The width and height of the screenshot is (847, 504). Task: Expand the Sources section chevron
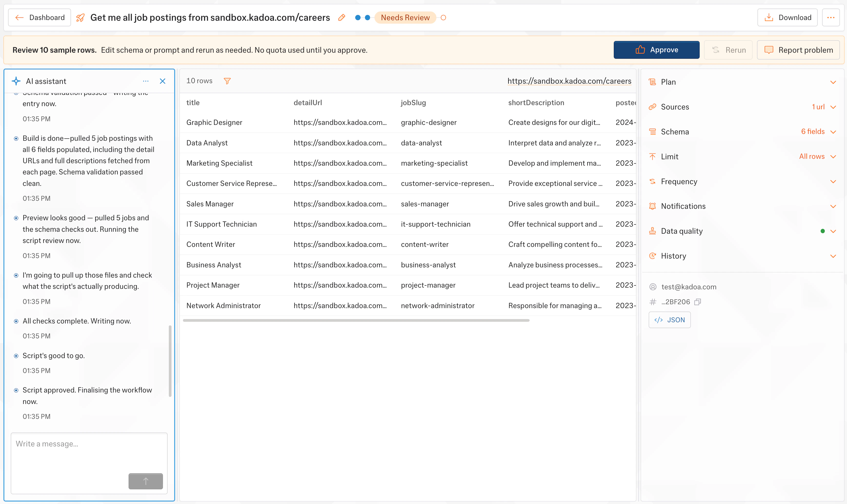click(833, 107)
